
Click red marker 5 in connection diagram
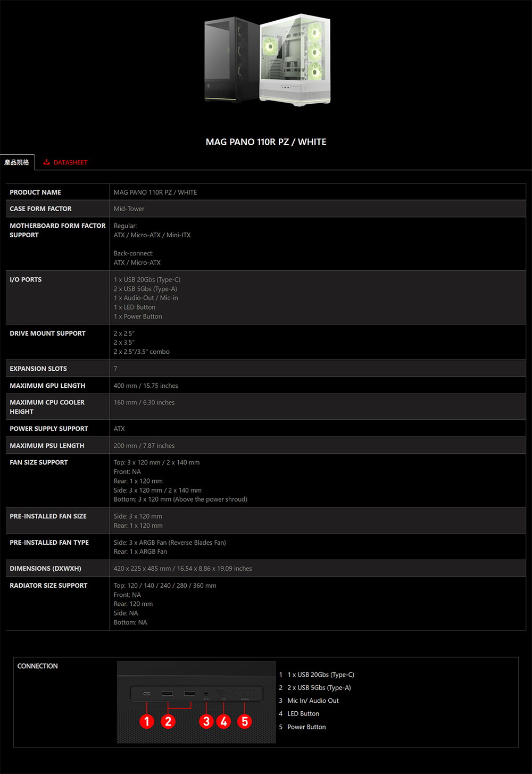(x=245, y=721)
